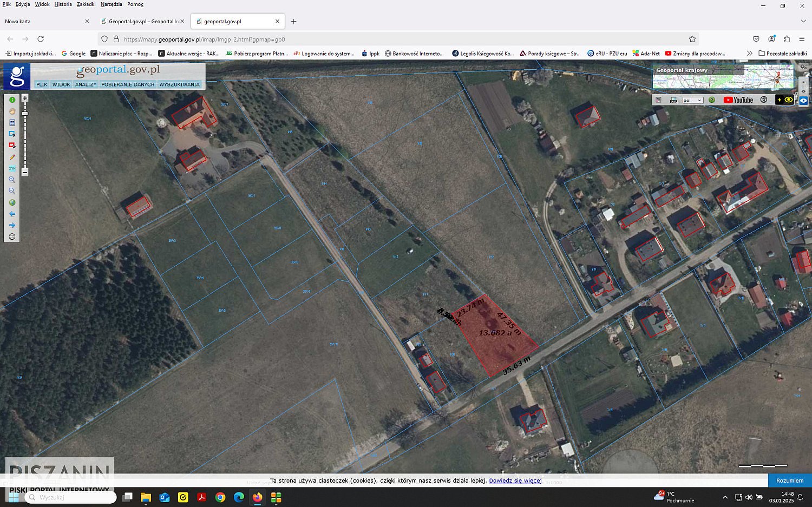Switch to the 'Nowa karta' tab
This screenshot has width=812, height=507.
coord(48,21)
